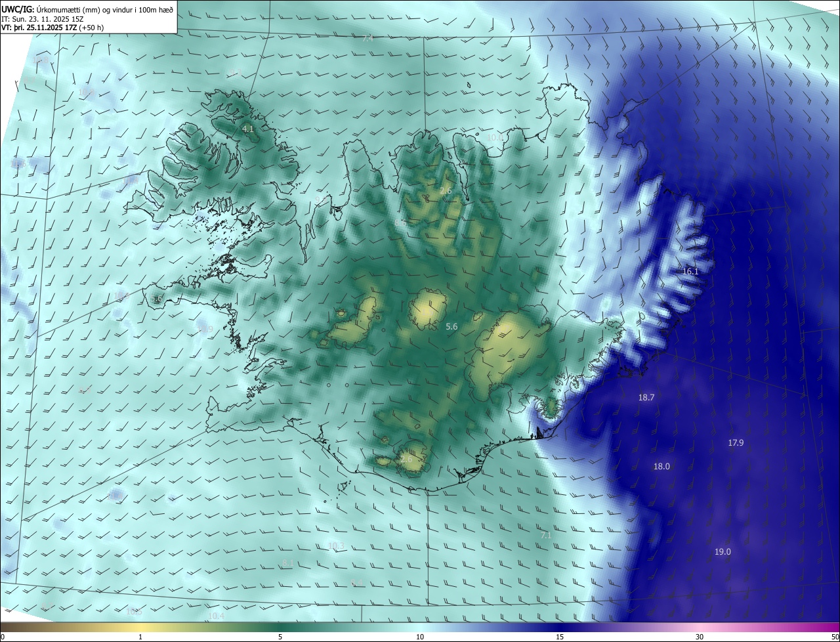Select the 'IT: Sun. 23. 11. 2025 15Z' line
This screenshot has width=840, height=642.
42,18
